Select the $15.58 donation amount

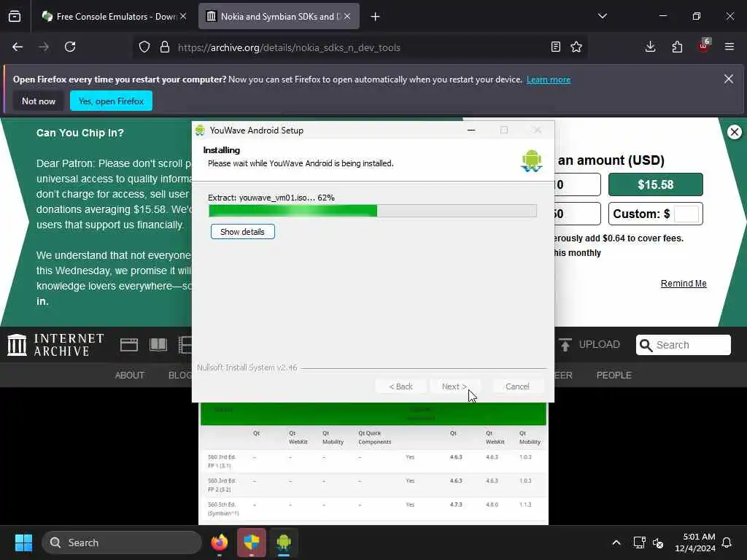(656, 184)
